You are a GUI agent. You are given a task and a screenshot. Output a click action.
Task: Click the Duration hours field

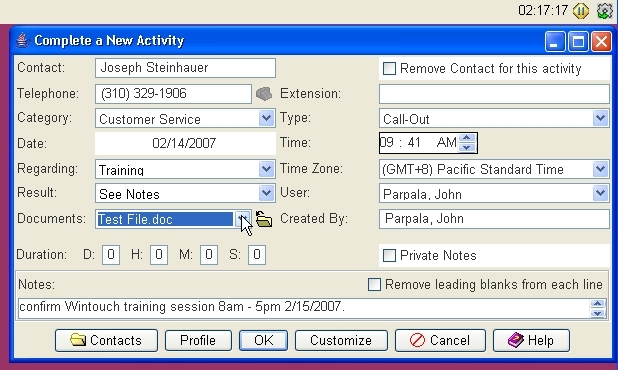coord(159,255)
